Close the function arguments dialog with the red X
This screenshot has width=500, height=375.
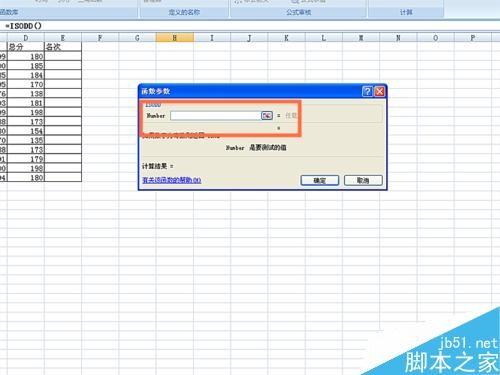click(379, 91)
